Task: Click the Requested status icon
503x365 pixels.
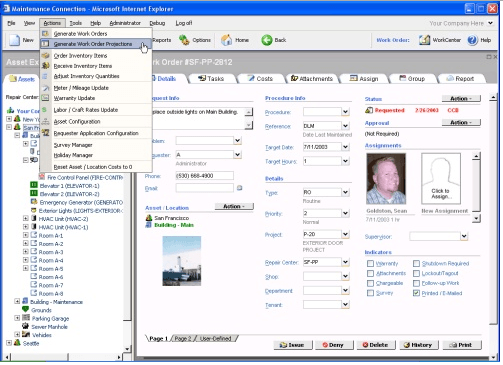Action: point(369,110)
